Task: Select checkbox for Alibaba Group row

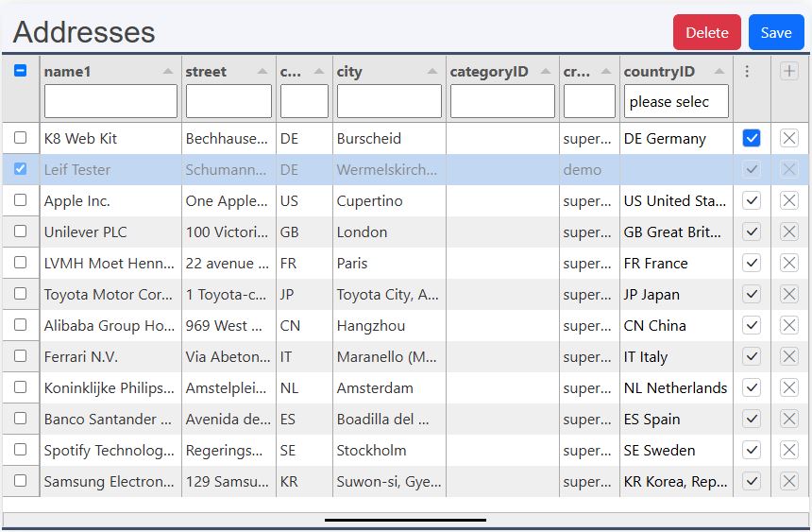Action: 20,325
